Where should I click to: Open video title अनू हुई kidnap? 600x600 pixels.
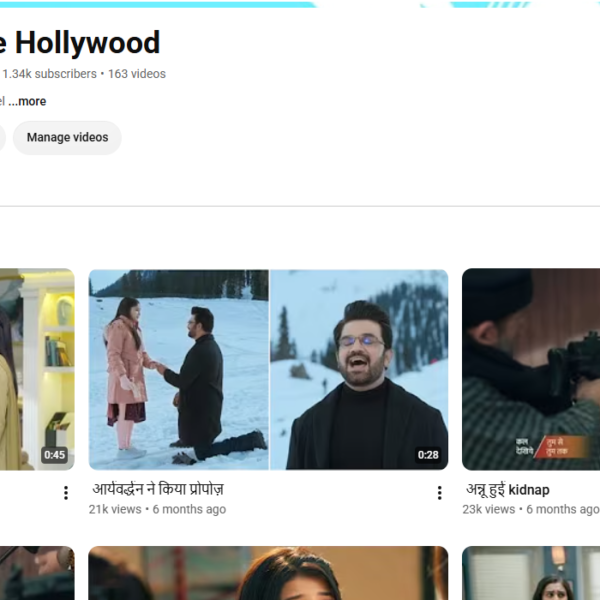[x=508, y=489]
